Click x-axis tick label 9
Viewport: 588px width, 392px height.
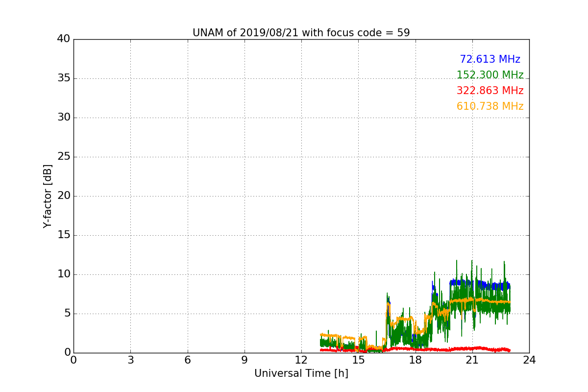[245, 360]
